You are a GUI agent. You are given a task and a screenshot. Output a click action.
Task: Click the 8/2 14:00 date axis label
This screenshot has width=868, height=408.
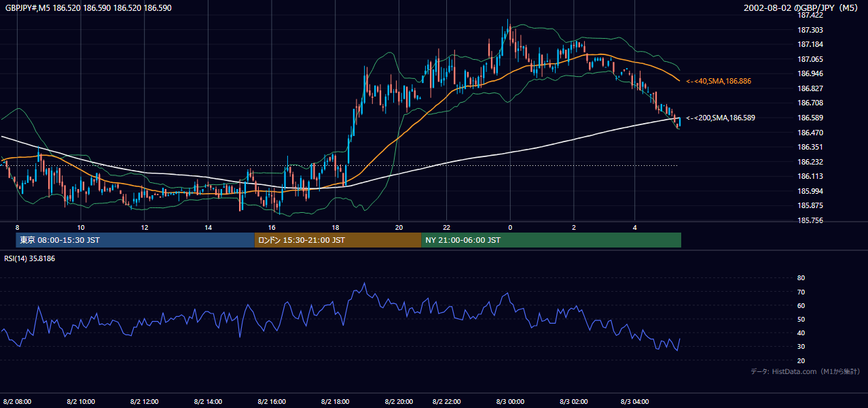[x=208, y=402]
